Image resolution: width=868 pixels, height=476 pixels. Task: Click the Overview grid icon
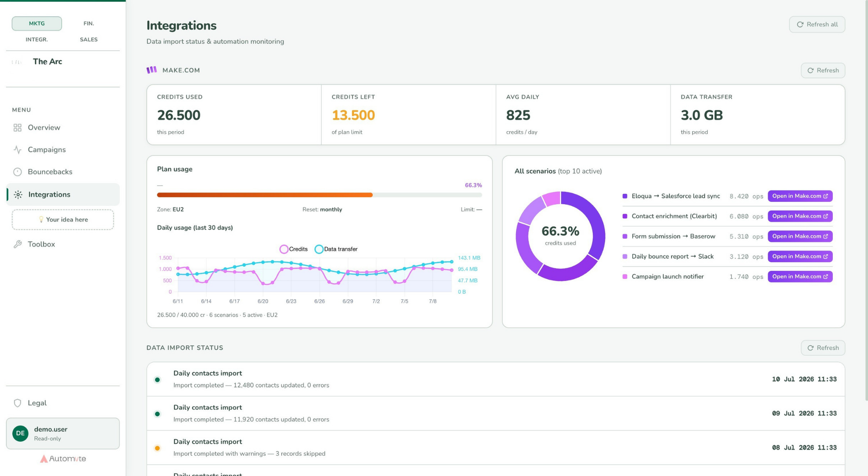point(17,128)
